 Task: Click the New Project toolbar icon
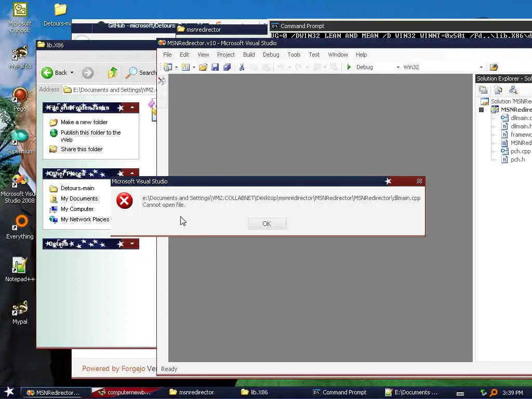click(x=168, y=67)
